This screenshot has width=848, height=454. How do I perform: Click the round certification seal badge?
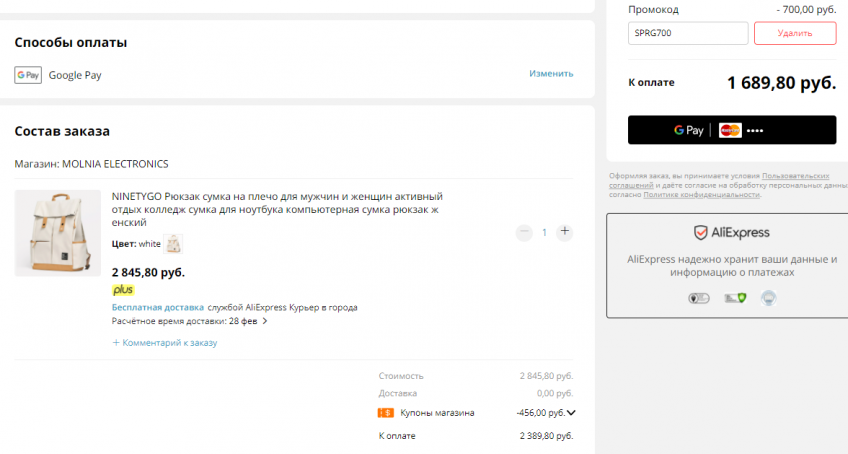[768, 297]
